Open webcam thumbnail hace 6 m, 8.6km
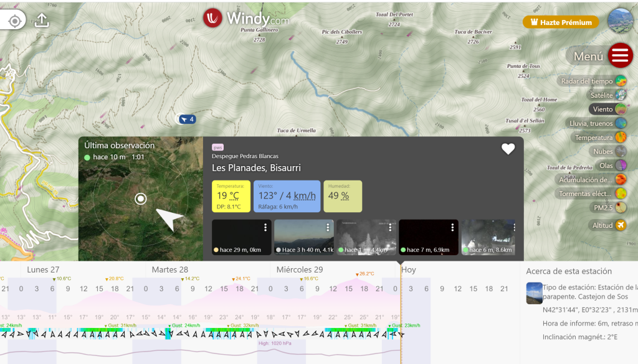 488,237
